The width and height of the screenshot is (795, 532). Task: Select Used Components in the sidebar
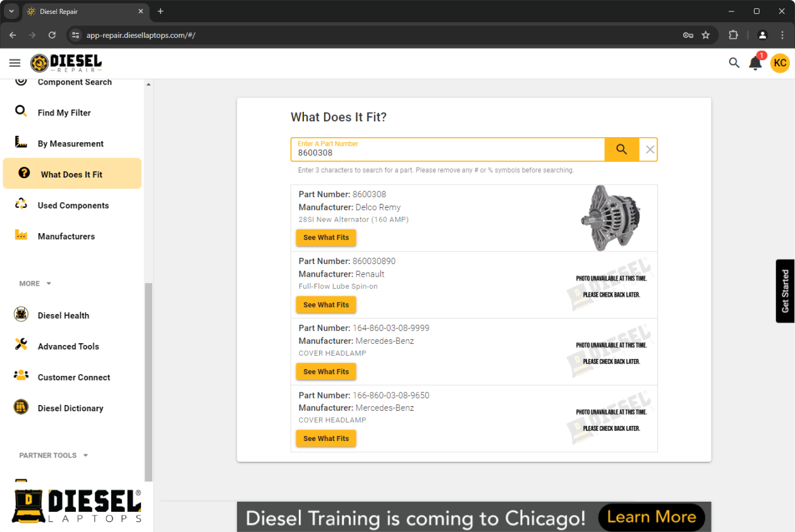point(72,205)
